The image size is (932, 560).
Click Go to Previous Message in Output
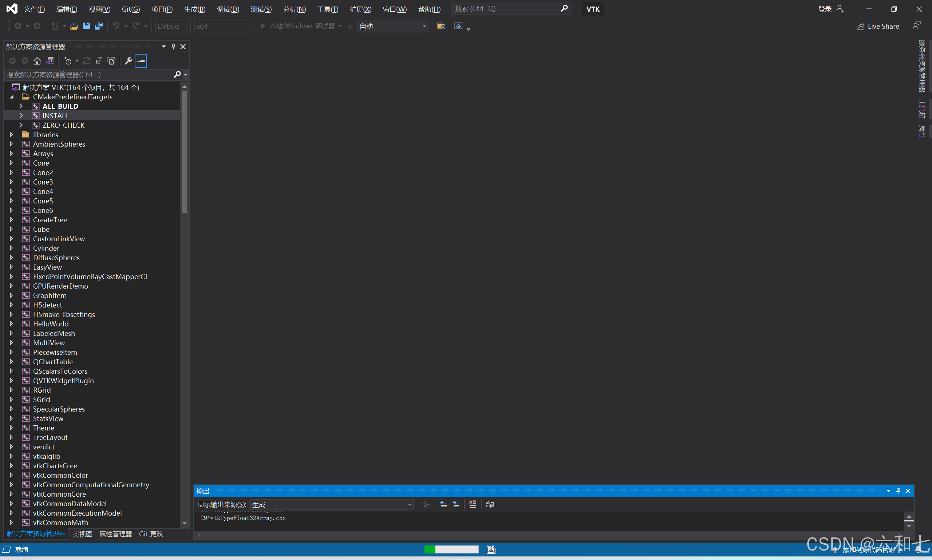pyautogui.click(x=443, y=504)
